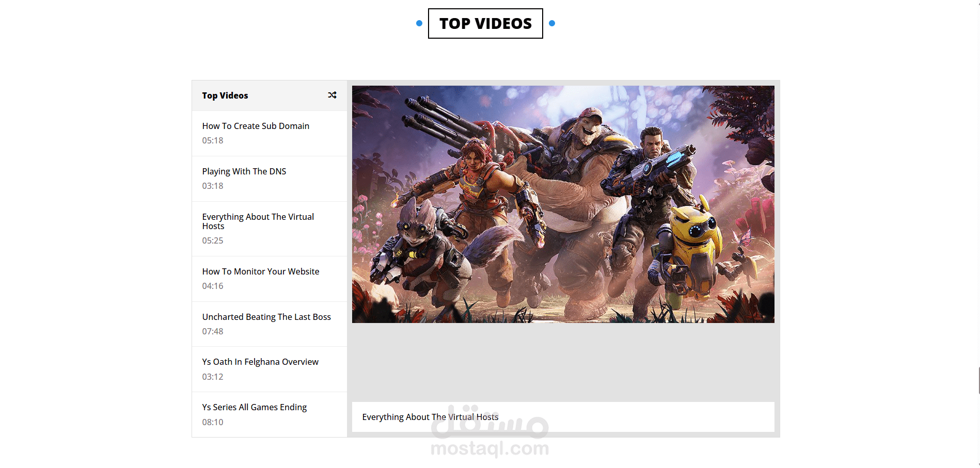Viewport: 980px width, 468px height.
Task: Click the 05:18 duration text
Action: [213, 140]
